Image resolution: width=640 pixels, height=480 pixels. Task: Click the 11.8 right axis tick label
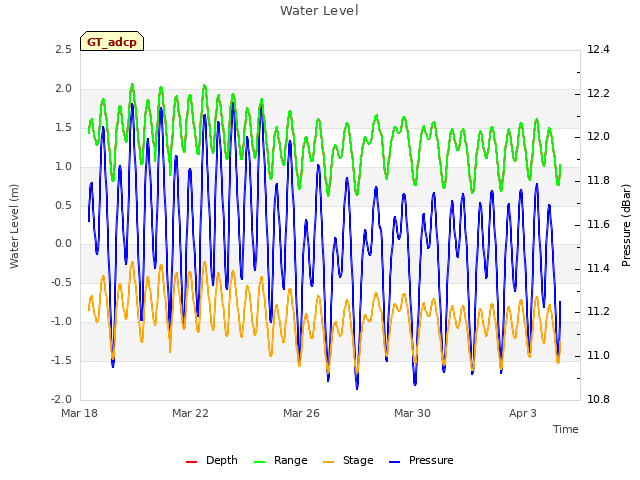(x=598, y=181)
